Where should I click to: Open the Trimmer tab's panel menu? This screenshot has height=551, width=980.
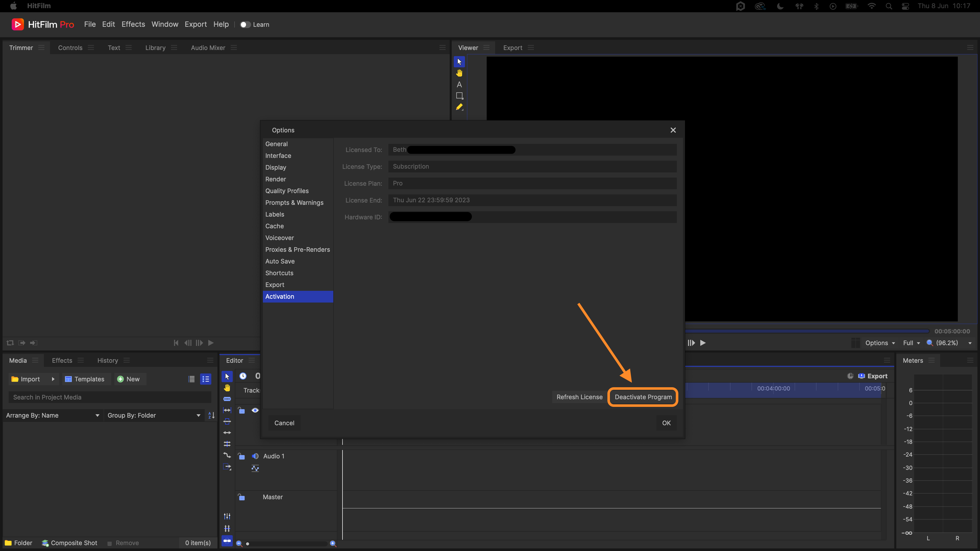point(41,47)
